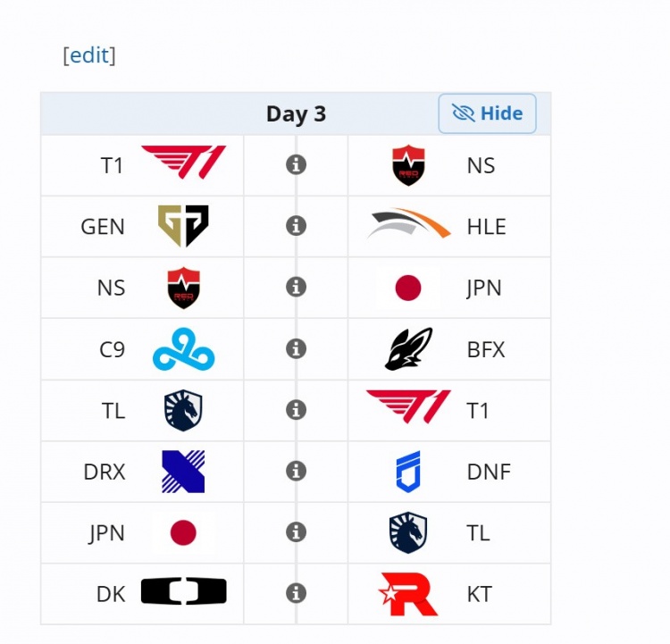670x644 pixels.
Task: Click the edit link above the table
Action: coord(89,55)
